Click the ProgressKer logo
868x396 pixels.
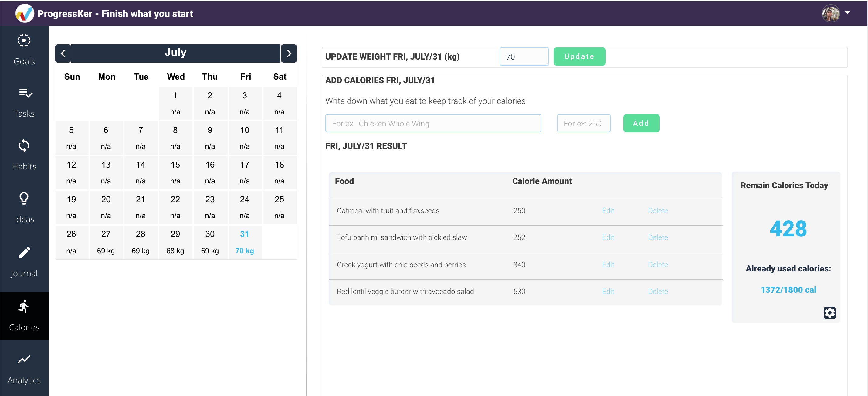pyautogui.click(x=24, y=13)
